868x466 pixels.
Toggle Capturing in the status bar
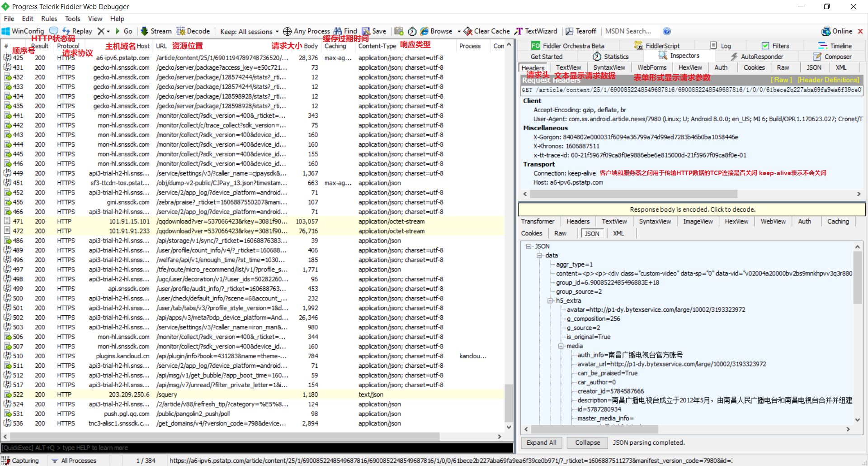pos(21,461)
